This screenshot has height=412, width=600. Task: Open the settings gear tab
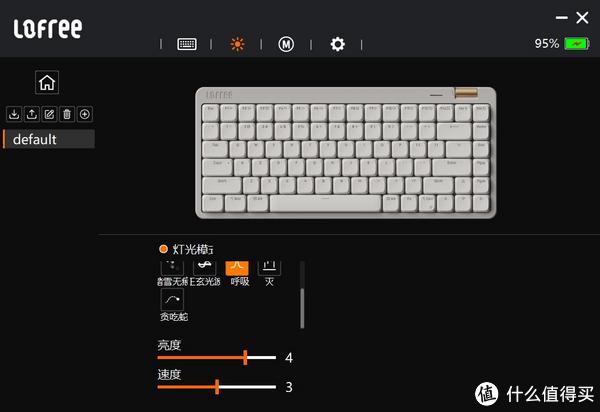click(x=337, y=44)
